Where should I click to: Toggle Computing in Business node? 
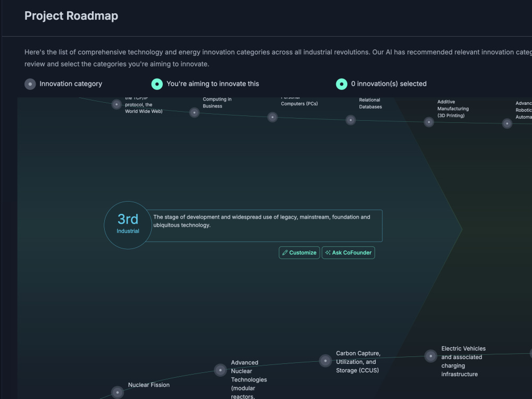(194, 112)
